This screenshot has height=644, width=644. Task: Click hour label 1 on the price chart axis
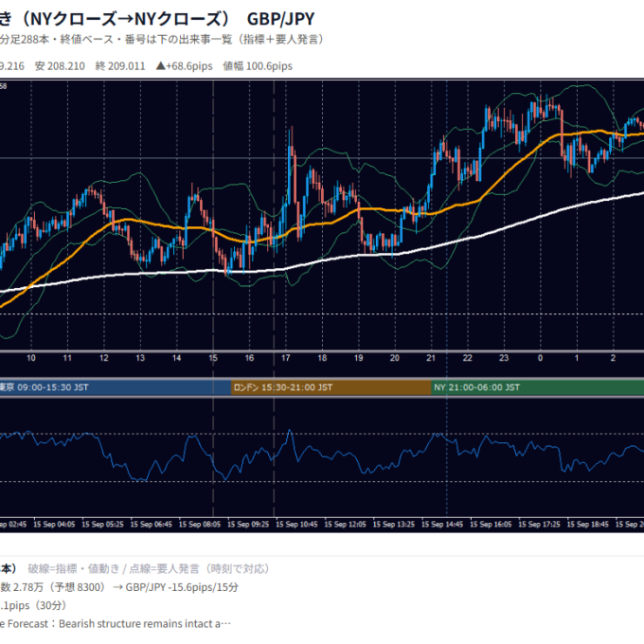pos(577,358)
